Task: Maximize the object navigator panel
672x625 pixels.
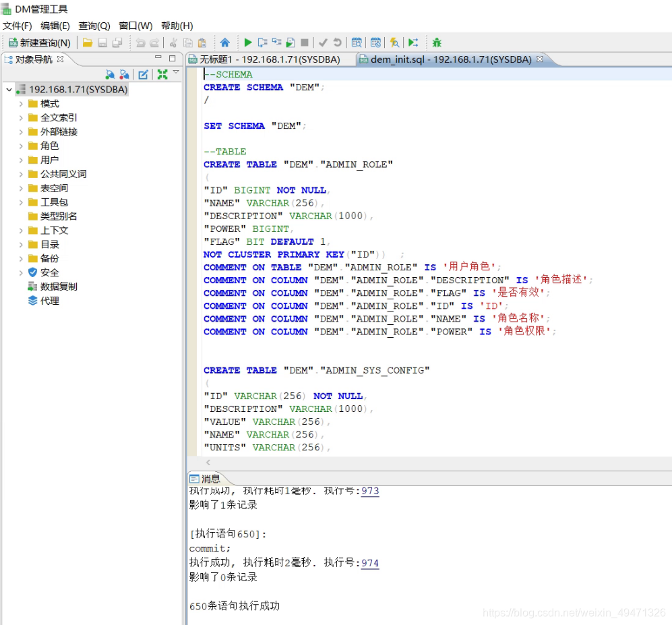Action: [173, 58]
